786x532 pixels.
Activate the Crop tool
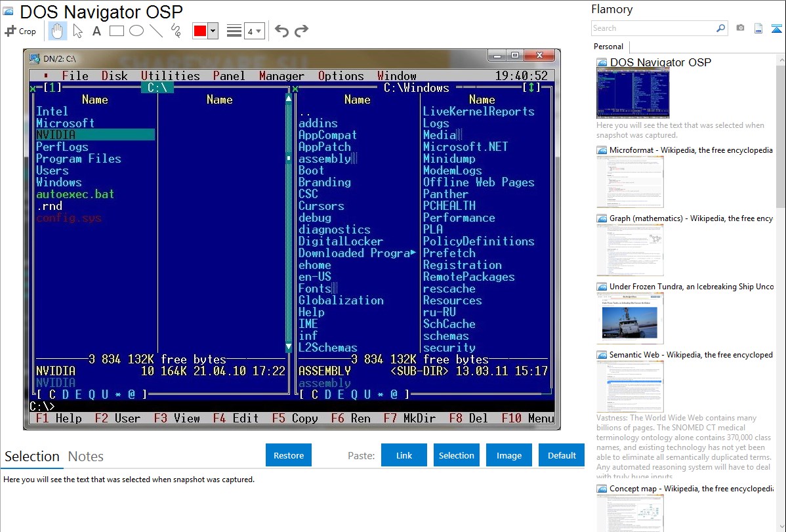(20, 31)
